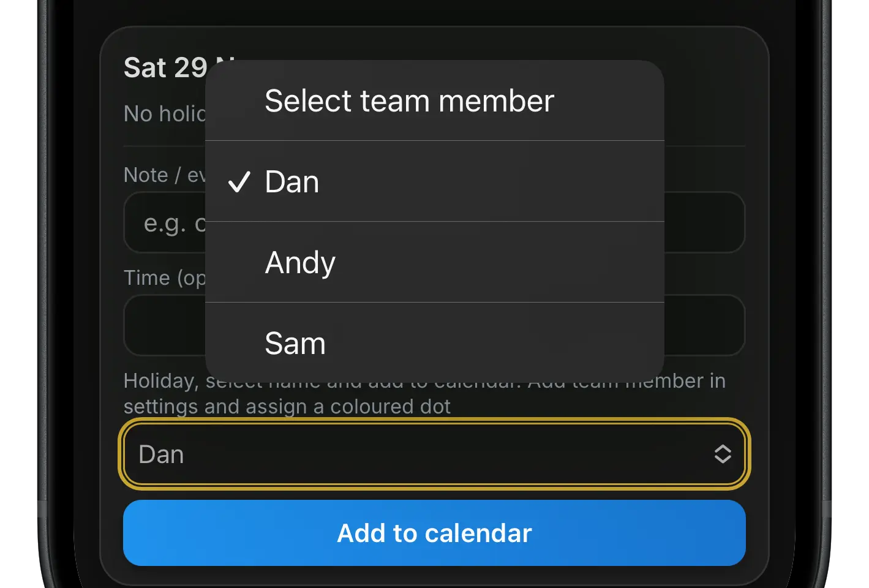Click the "Select team member" header option
Viewport: 869px width, 588px height.
point(409,101)
